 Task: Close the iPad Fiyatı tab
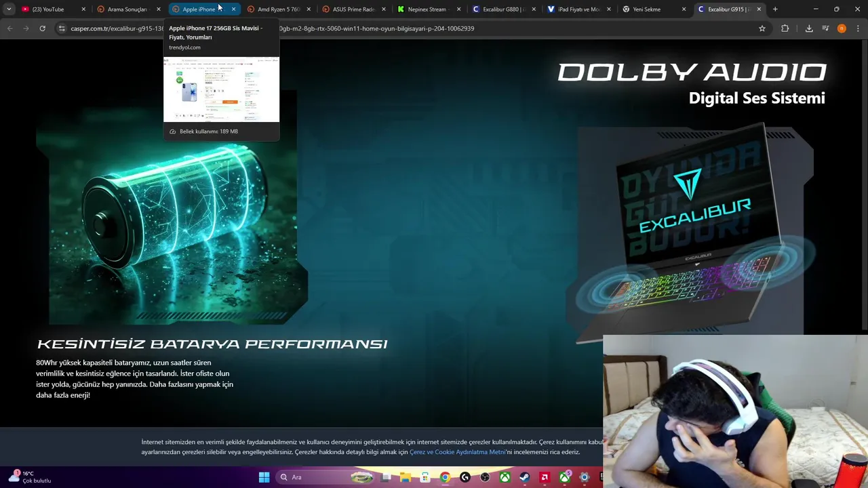pyautogui.click(x=609, y=9)
